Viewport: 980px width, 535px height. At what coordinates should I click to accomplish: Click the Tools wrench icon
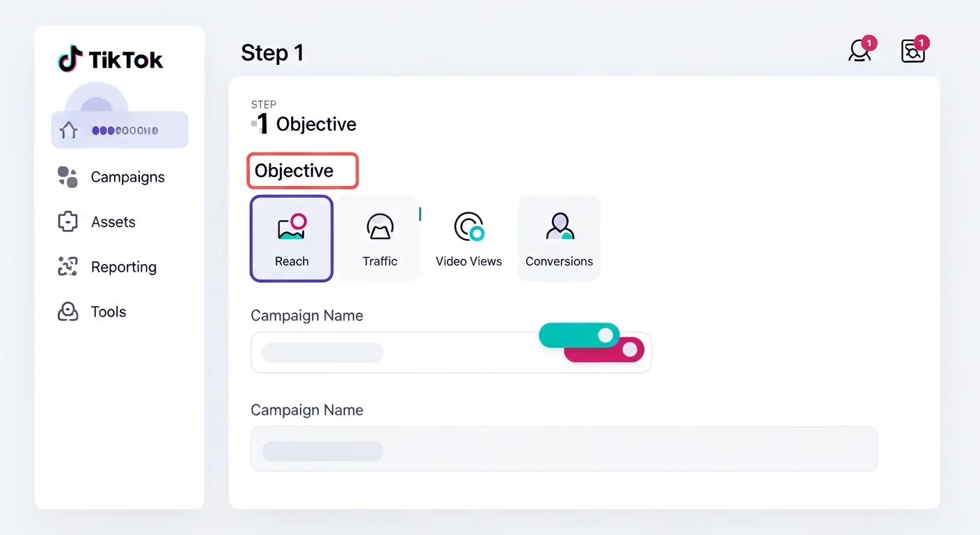click(x=67, y=311)
